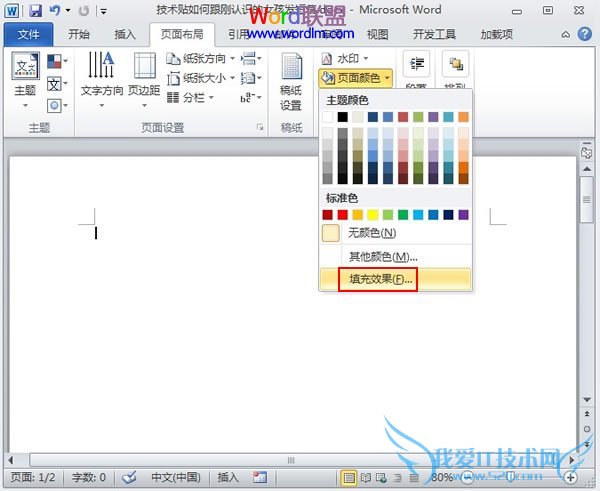Click the spell check icon in status bar
The image size is (600, 491).
[x=129, y=477]
